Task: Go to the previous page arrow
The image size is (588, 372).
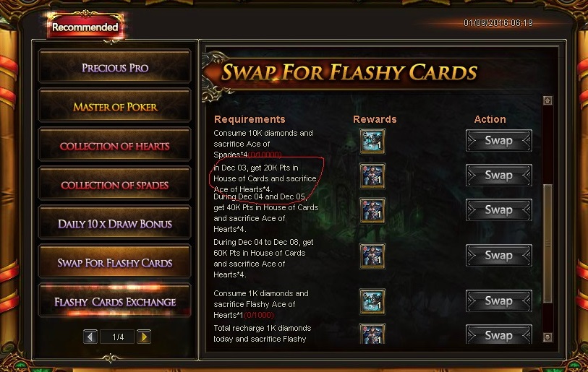Action: [90, 337]
